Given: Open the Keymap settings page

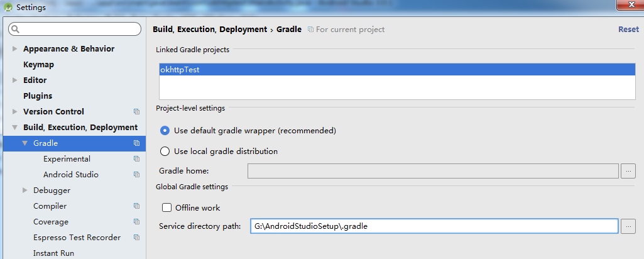Looking at the screenshot, I should 38,65.
